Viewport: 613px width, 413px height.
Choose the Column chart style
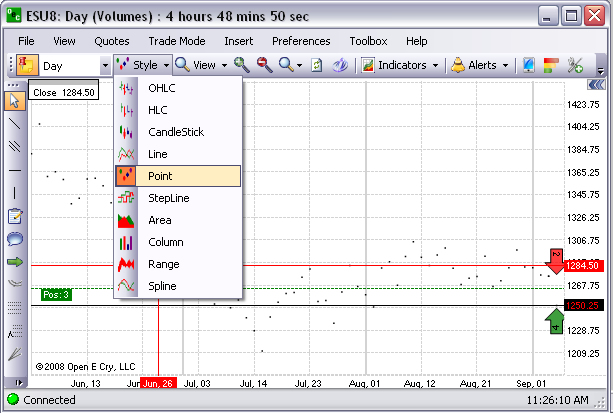tap(178, 242)
